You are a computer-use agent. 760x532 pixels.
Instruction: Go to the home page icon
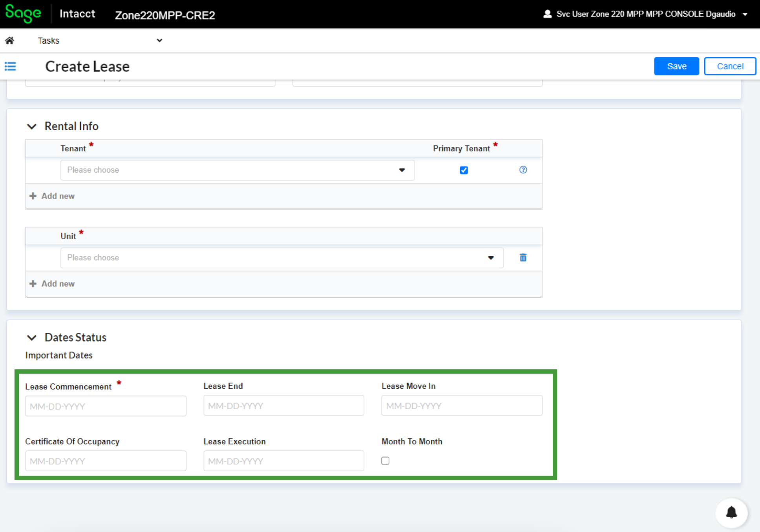[x=10, y=40]
